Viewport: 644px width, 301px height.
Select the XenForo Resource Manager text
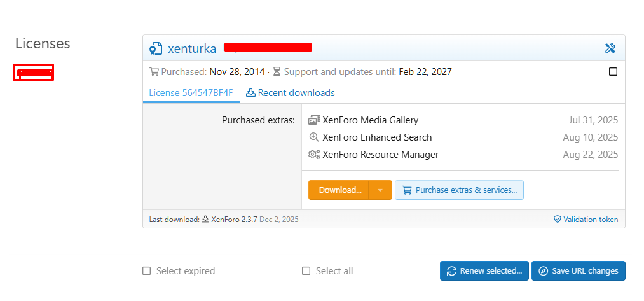point(381,155)
